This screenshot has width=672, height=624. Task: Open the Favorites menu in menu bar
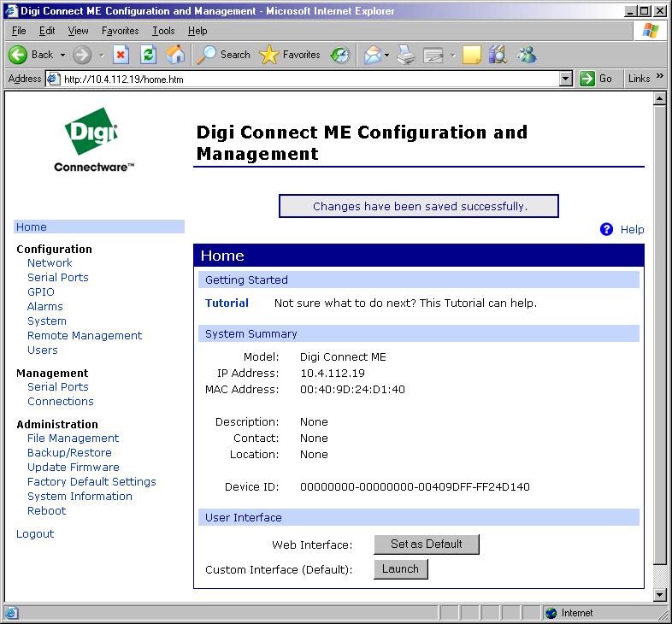(120, 31)
